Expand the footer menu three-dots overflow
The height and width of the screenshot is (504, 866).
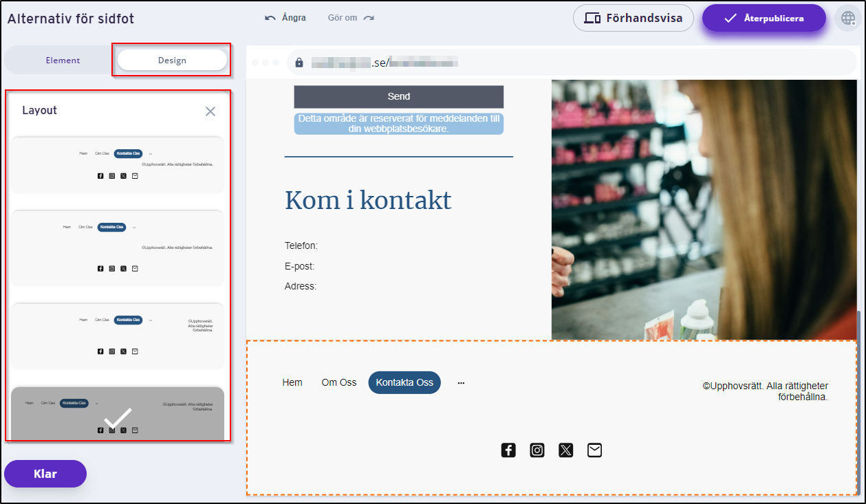pos(461,383)
